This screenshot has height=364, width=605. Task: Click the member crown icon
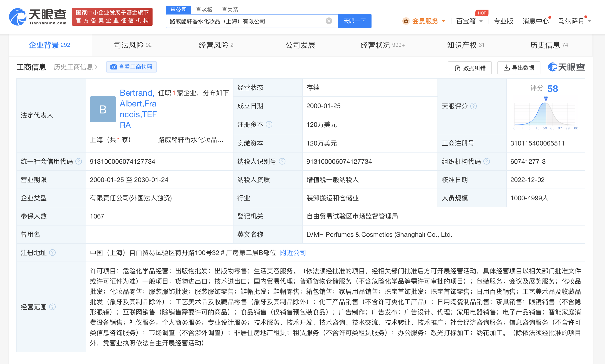[406, 21]
